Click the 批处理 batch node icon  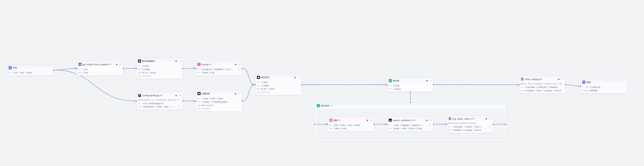coord(390,81)
